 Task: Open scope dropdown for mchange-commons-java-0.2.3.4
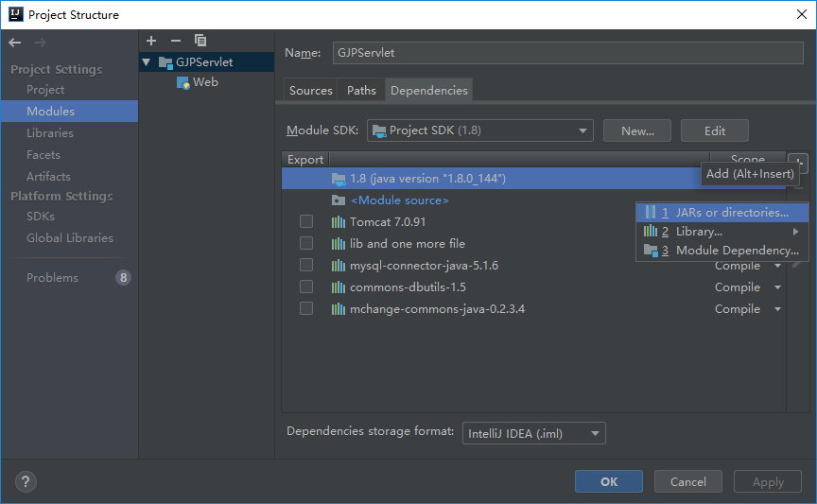click(x=777, y=309)
